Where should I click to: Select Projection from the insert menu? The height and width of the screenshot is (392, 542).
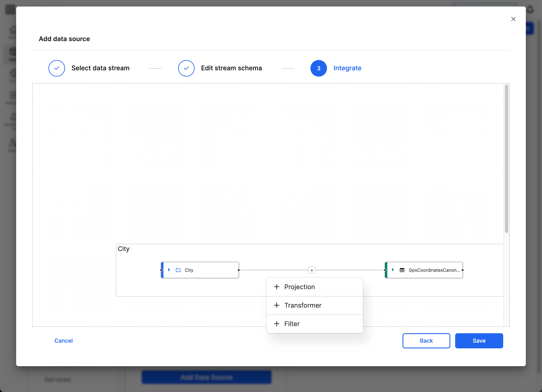(300, 287)
